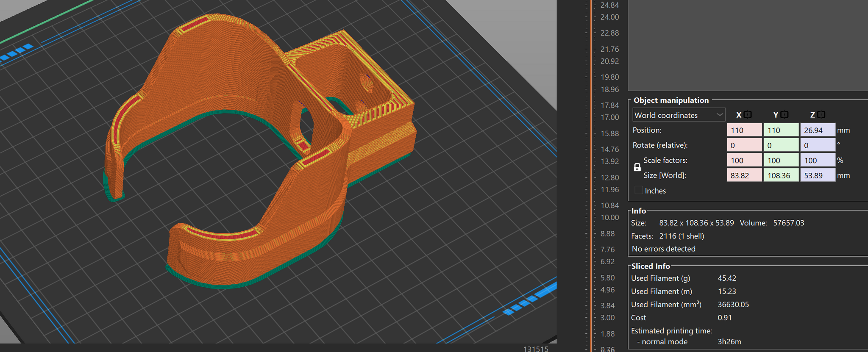The width and height of the screenshot is (868, 352).
Task: Click the Y axis mirror icon
Action: point(785,115)
